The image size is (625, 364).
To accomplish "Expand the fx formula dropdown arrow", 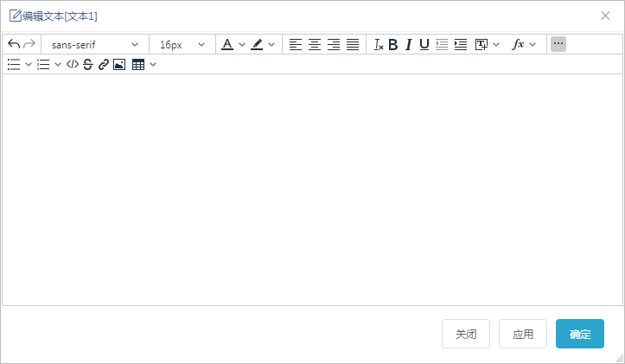I will 533,44.
